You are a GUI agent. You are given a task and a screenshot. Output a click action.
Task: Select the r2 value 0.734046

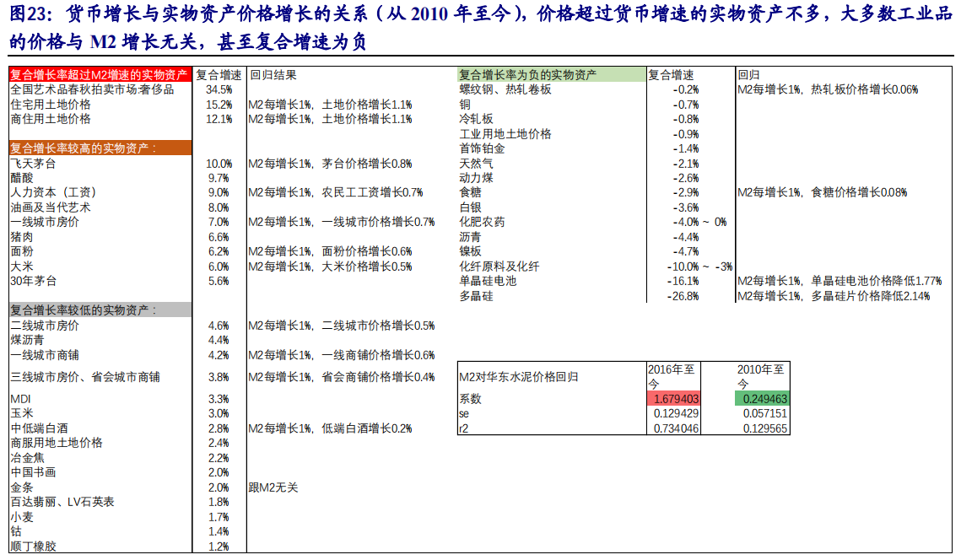[x=676, y=429]
